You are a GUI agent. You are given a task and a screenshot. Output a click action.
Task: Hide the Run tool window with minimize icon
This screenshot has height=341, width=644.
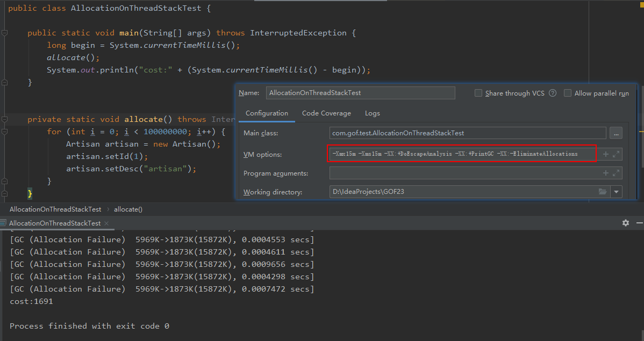[x=640, y=223]
